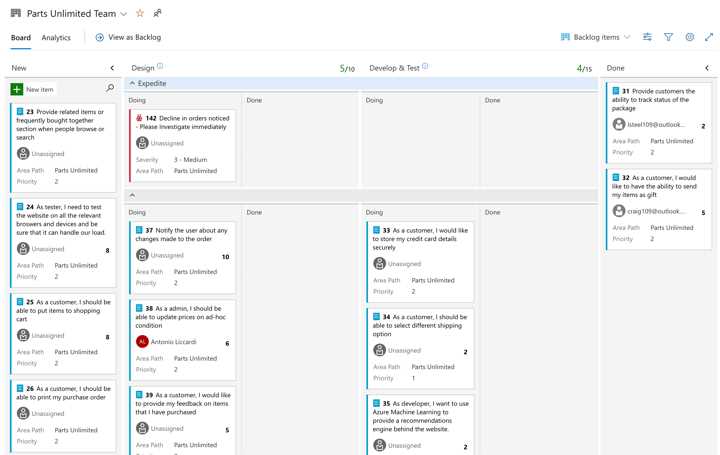This screenshot has height=455, width=720.
Task: Click backlog item icon on card 37
Action: point(139,230)
